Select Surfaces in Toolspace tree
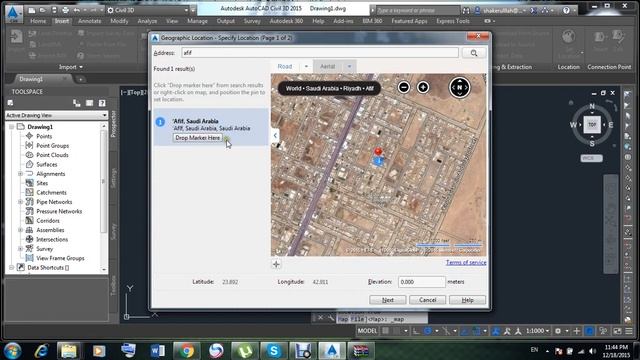 [x=47, y=164]
